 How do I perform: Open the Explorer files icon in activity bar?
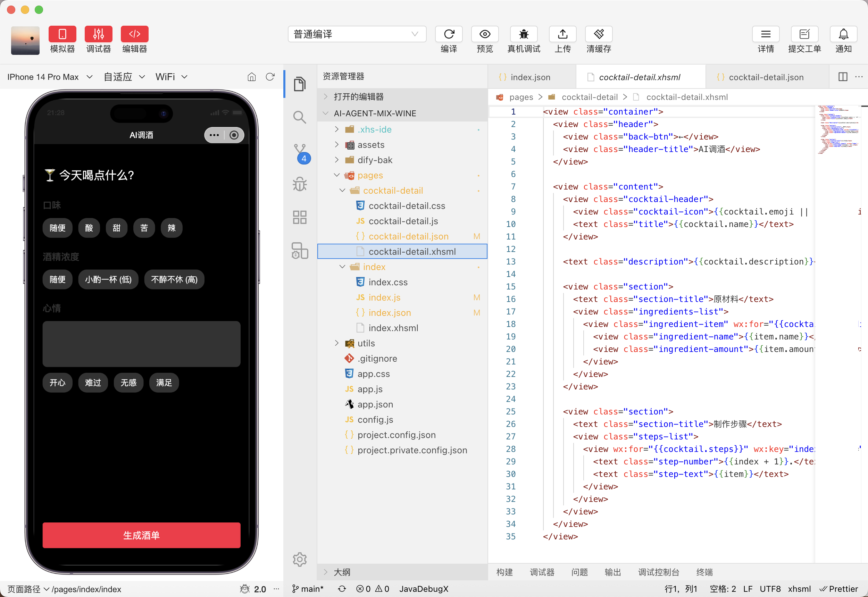(x=299, y=84)
